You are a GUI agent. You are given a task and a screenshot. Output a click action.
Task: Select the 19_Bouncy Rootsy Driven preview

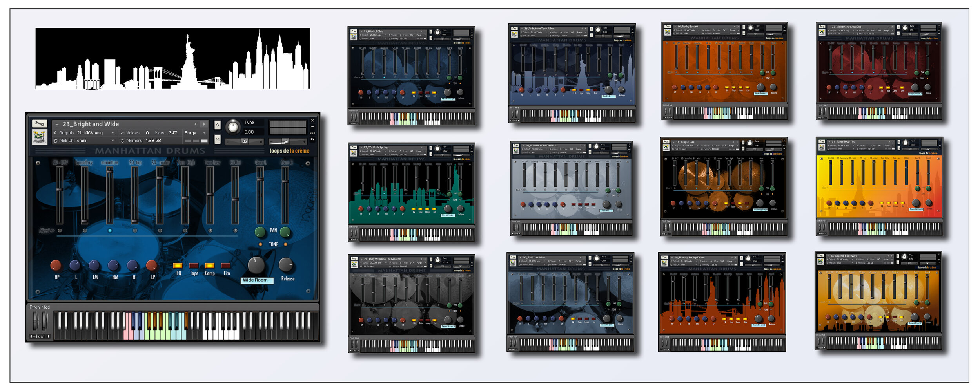pyautogui.click(x=722, y=302)
